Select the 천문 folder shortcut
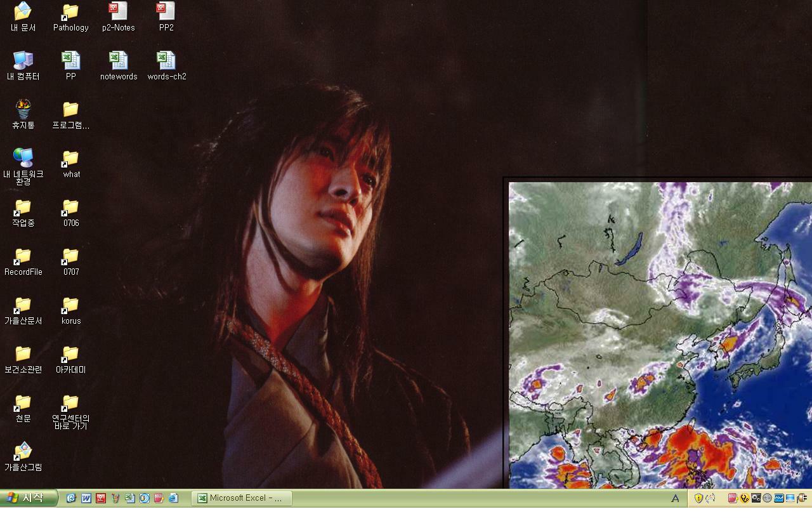 click(x=23, y=408)
